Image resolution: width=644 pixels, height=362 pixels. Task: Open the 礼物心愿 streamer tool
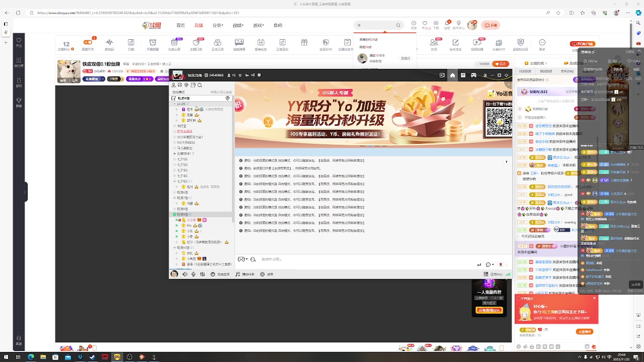(174, 44)
